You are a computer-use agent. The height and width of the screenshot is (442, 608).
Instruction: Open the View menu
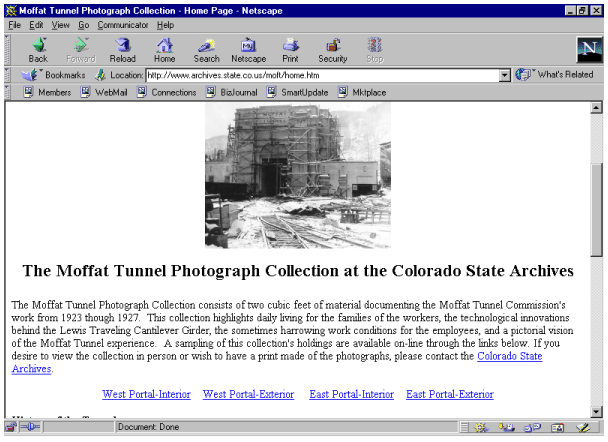(x=60, y=25)
